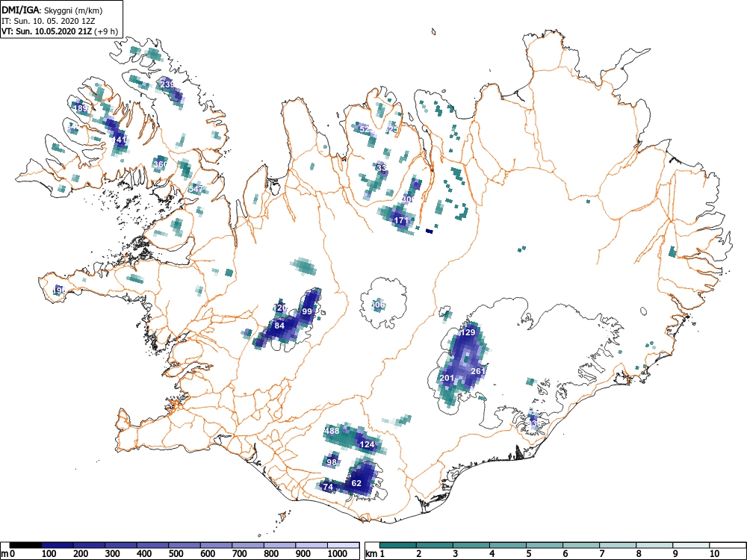The image size is (747, 560).
Task: Click the '100' label on the metre legend
Action: pyautogui.click(x=49, y=554)
